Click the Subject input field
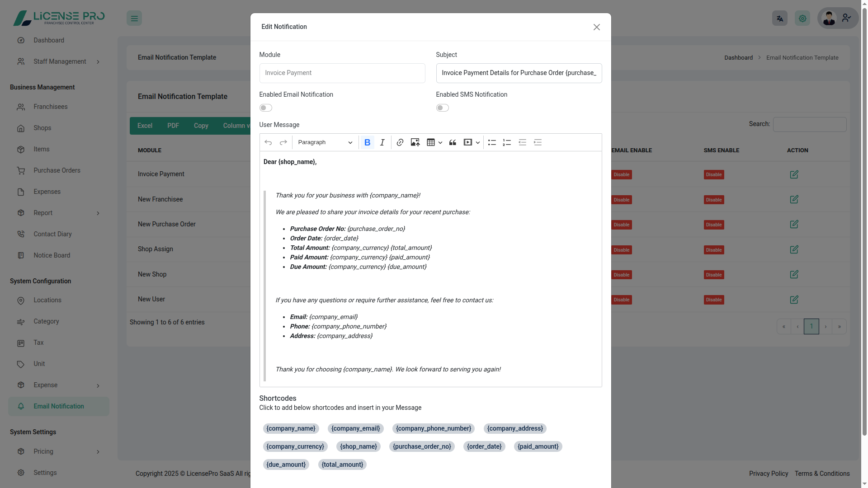This screenshot has width=868, height=488. click(x=519, y=73)
